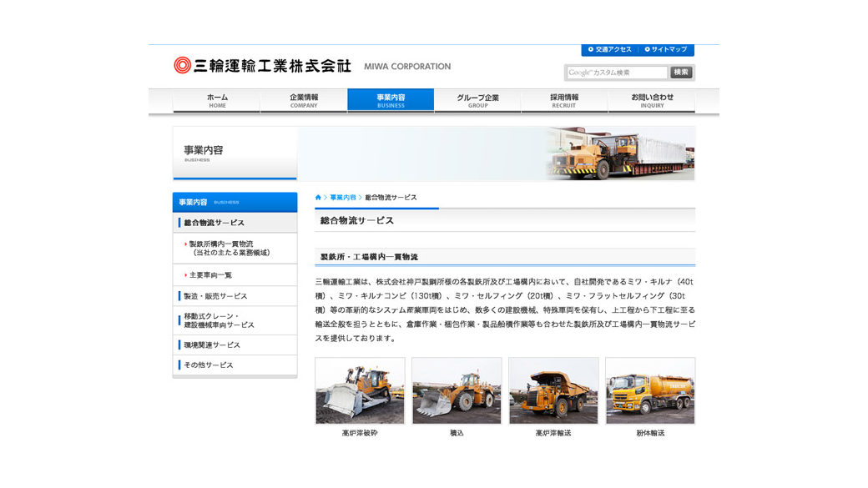Open the 高炉滓輸送 dump truck photo

click(x=553, y=391)
